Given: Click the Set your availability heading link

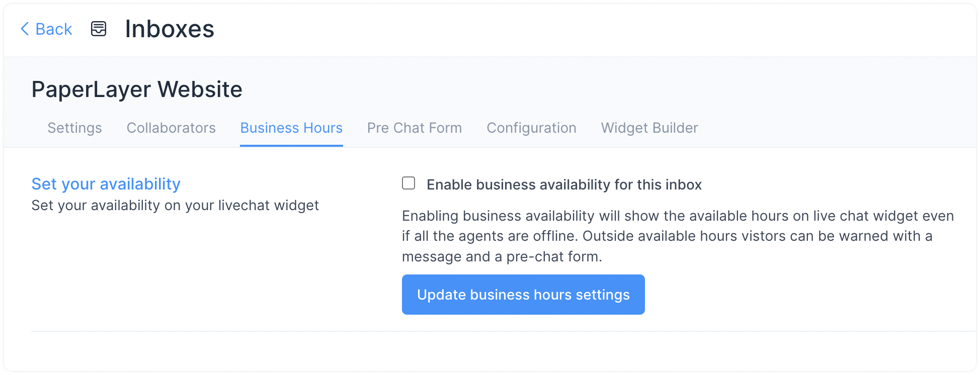Looking at the screenshot, I should [x=106, y=184].
